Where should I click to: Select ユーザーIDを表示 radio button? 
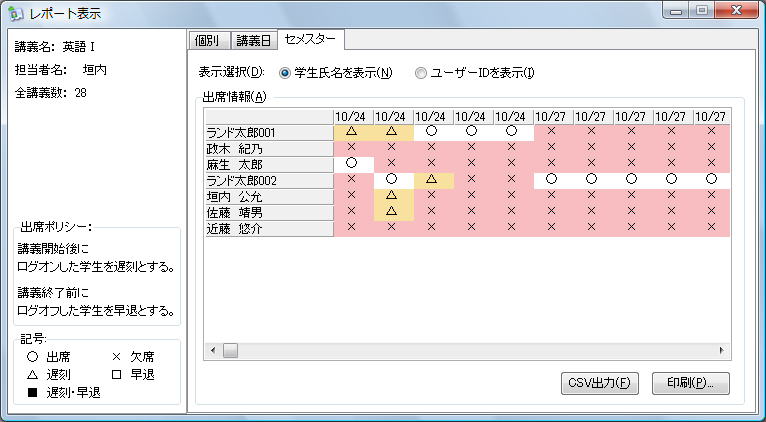point(420,73)
